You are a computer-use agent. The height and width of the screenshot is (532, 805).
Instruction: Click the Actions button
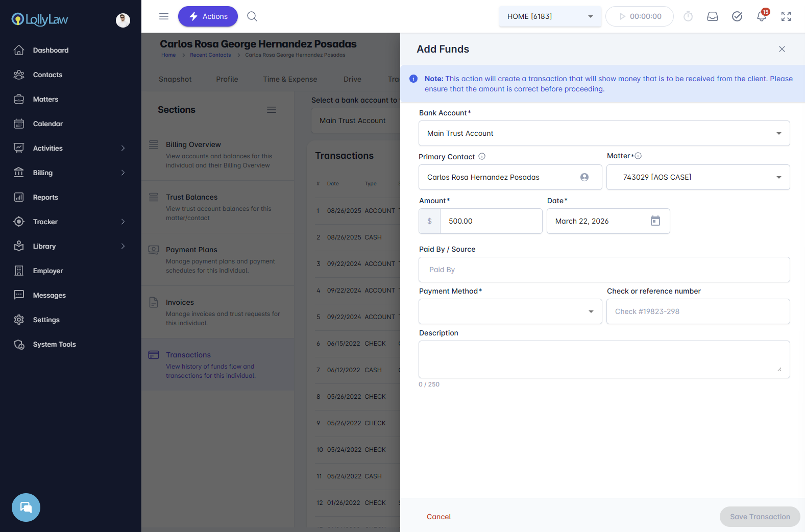(x=208, y=16)
